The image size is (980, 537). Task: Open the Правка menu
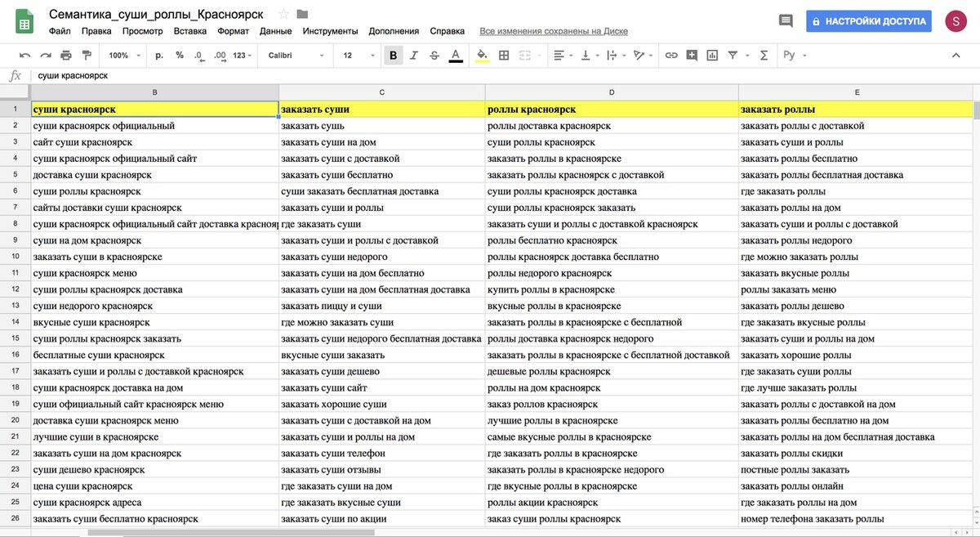pyautogui.click(x=96, y=31)
